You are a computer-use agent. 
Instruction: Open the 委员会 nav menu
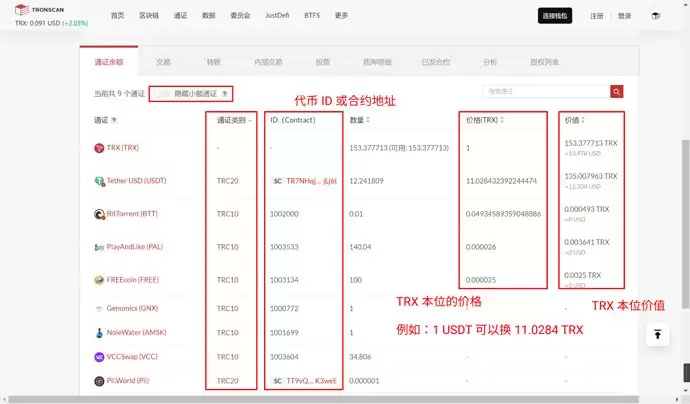click(240, 15)
